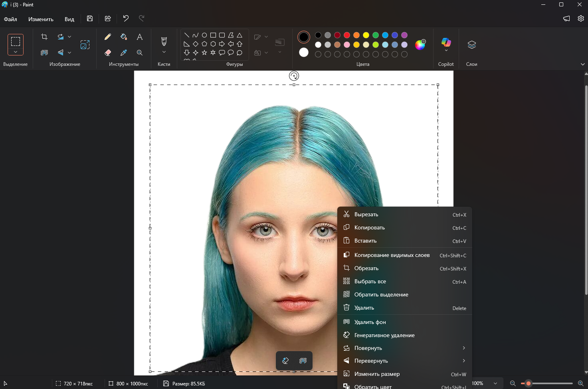Choose the straight line shape

coord(186,35)
